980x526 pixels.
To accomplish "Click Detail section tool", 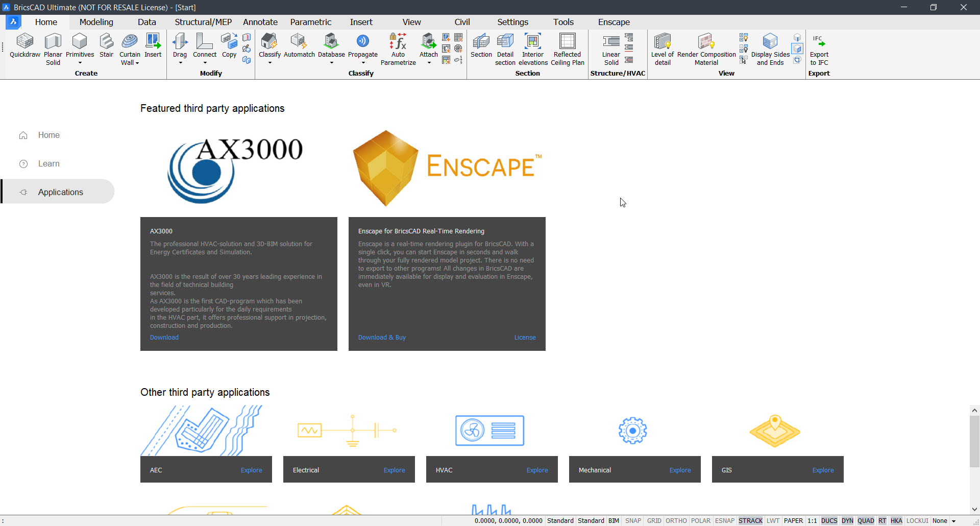I will click(505, 49).
